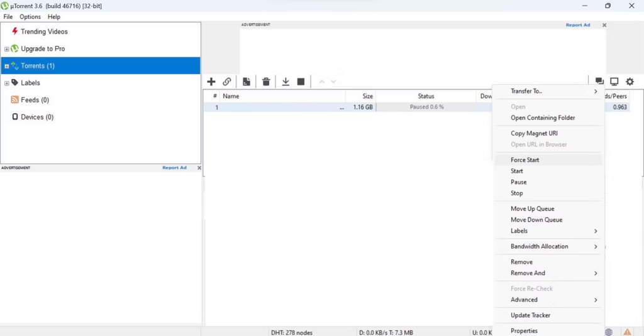The image size is (644, 336).
Task: Click Report Ad link in sidebar advertisement
Action: coord(174,168)
